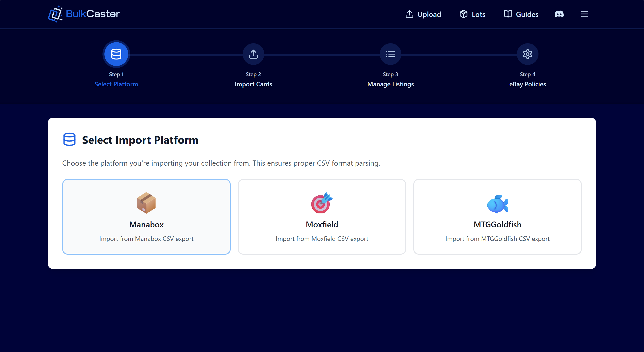Click the Step 3 list circle icon

(x=390, y=54)
